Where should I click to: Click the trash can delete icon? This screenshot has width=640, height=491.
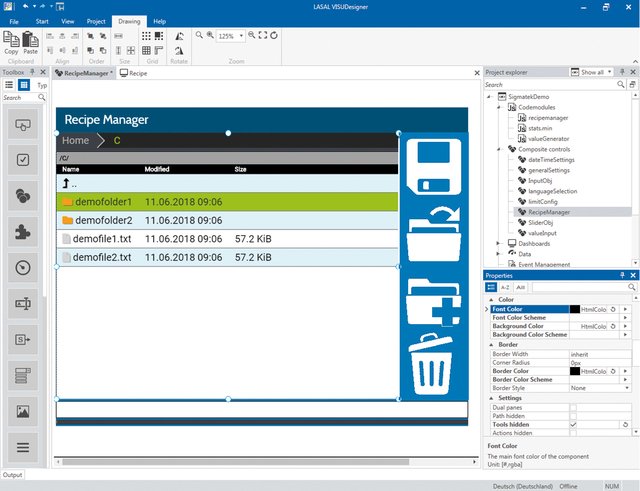click(x=431, y=363)
